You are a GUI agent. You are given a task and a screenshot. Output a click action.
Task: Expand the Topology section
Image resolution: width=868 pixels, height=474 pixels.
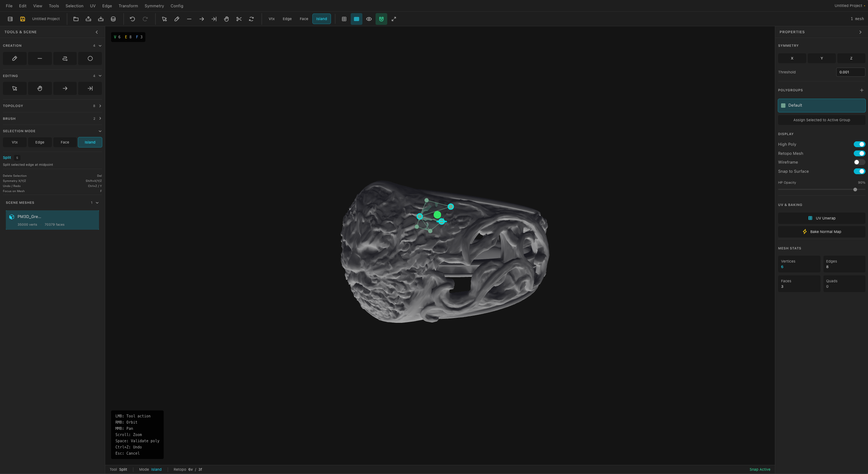[x=100, y=106]
